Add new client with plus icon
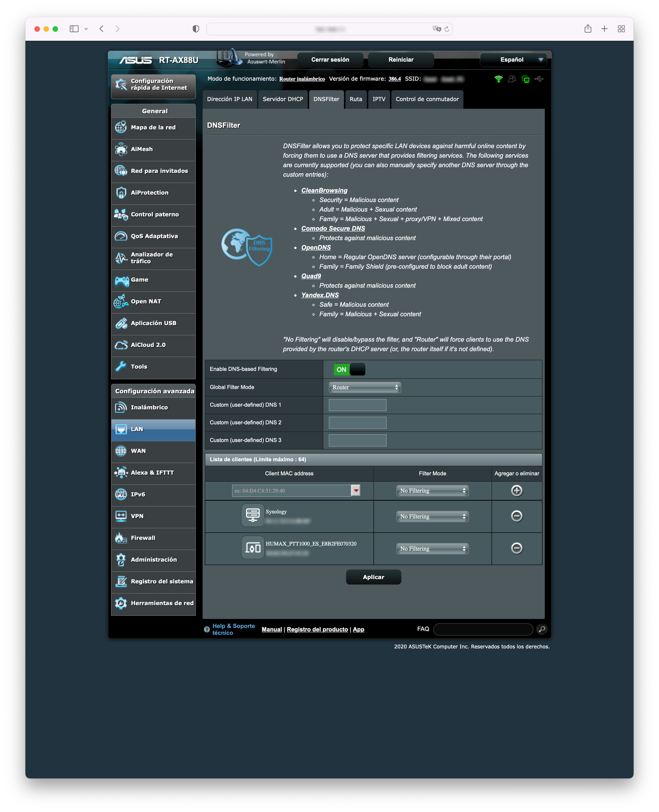Image resolution: width=659 pixels, height=812 pixels. pyautogui.click(x=517, y=490)
